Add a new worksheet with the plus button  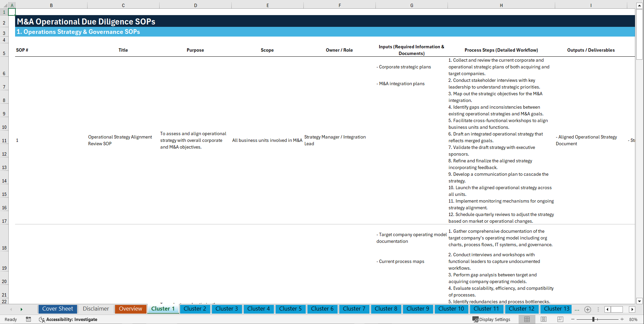tap(587, 309)
